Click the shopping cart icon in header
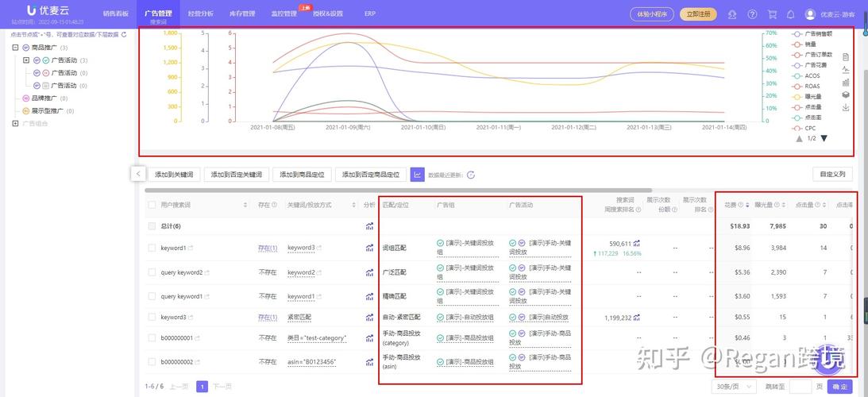Screen dimensions: 868x397 click(772, 14)
